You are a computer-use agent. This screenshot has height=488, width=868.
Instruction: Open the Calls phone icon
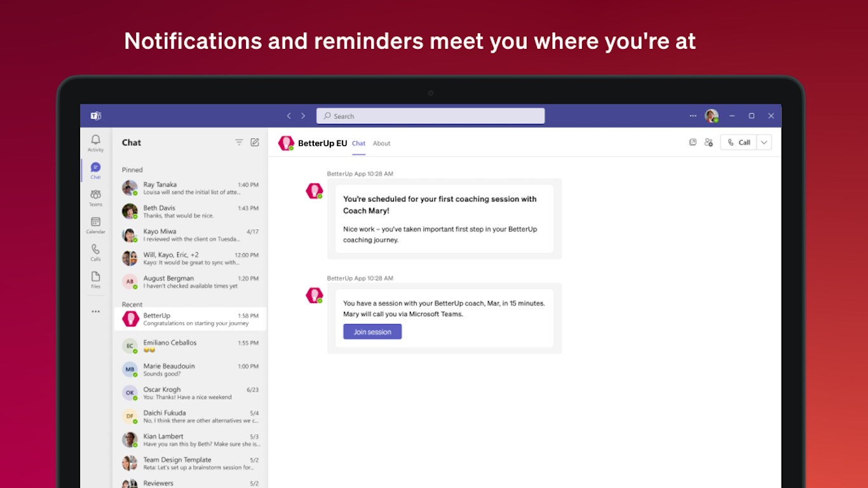(95, 252)
